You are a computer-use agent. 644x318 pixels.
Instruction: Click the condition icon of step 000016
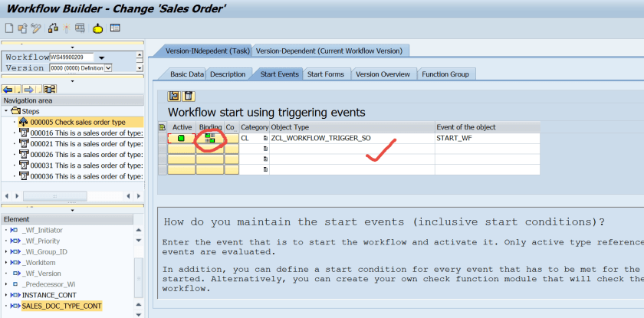[x=24, y=133]
